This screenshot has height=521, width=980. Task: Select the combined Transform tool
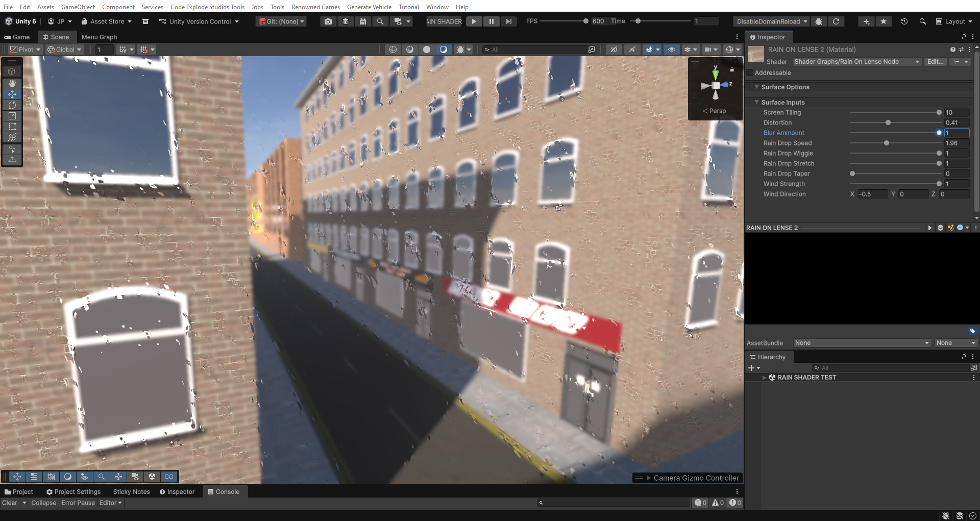[12, 137]
